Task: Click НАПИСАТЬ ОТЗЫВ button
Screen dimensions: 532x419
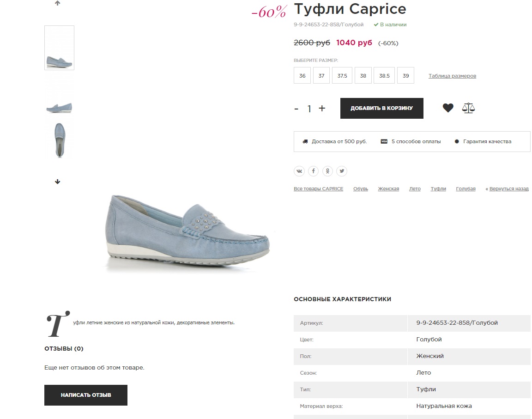Action: (86, 395)
